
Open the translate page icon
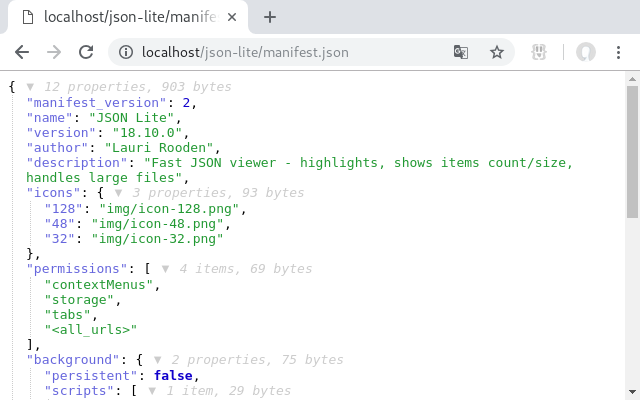461,52
